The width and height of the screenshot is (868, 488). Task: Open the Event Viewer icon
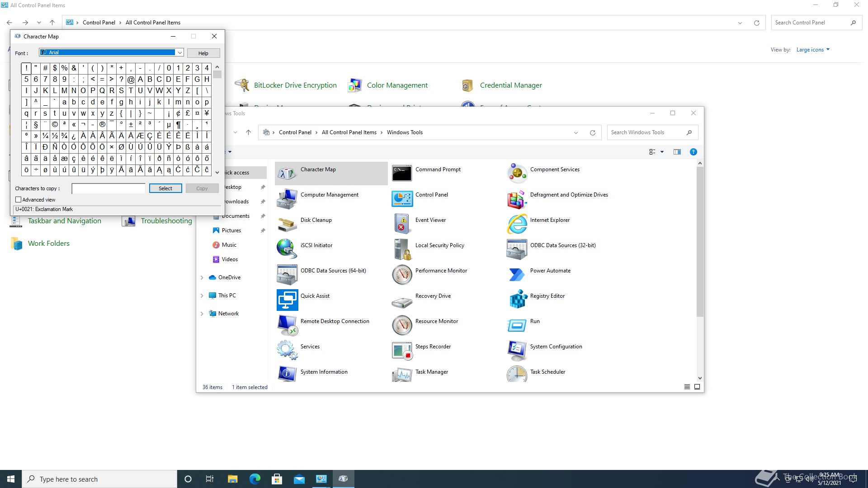point(402,223)
